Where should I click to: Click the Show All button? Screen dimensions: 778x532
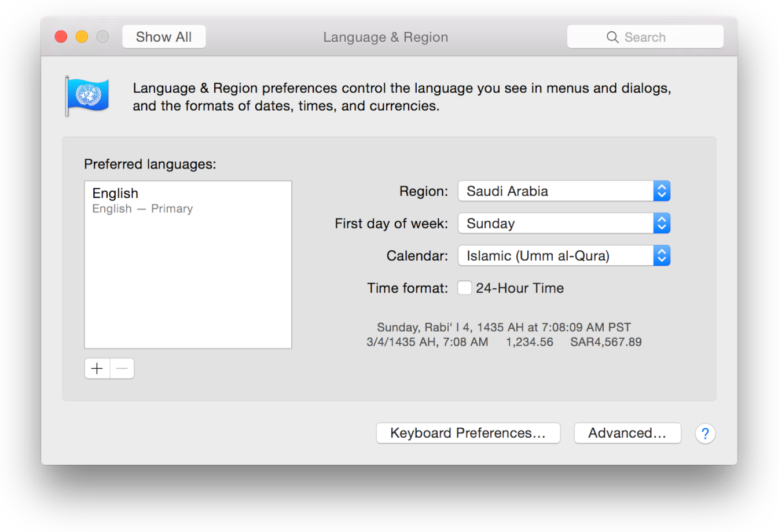coord(164,36)
